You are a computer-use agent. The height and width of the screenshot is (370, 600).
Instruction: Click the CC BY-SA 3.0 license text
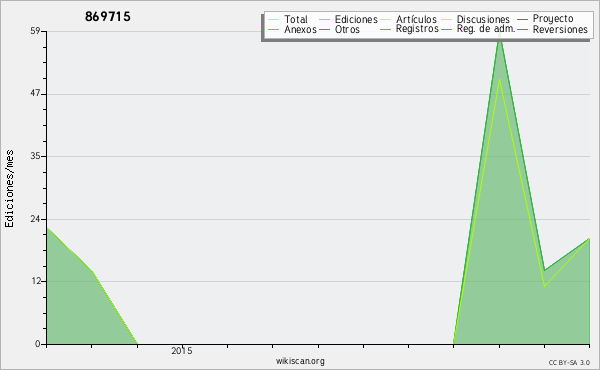click(x=569, y=362)
